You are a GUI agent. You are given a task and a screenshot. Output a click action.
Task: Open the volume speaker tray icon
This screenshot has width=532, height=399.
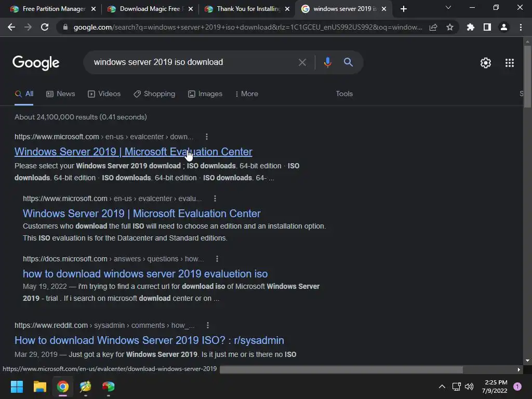point(469,387)
